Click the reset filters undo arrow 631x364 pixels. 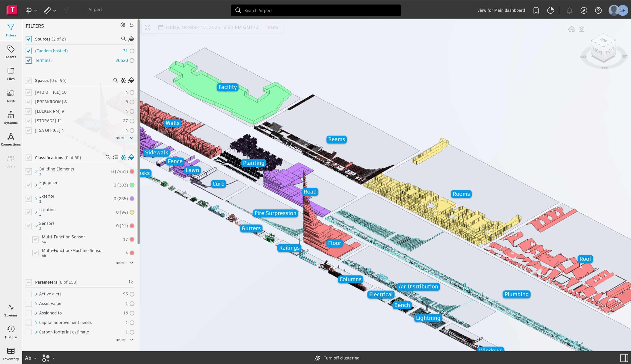132,25
